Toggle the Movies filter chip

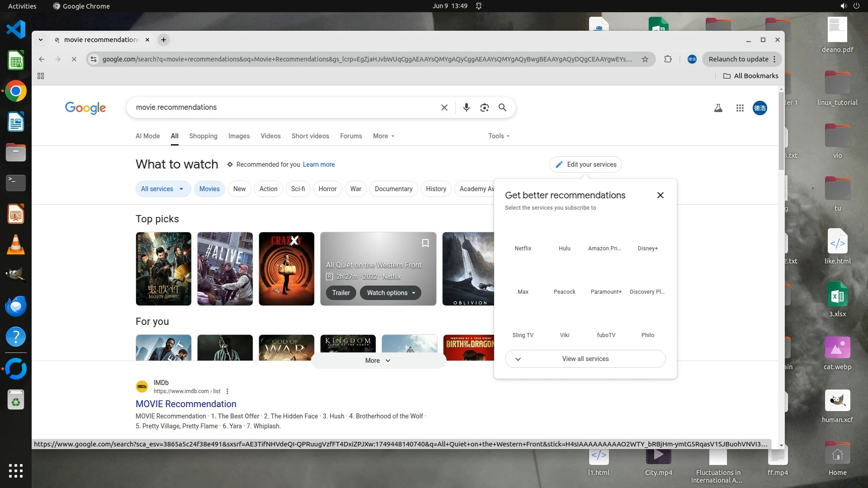tap(209, 189)
